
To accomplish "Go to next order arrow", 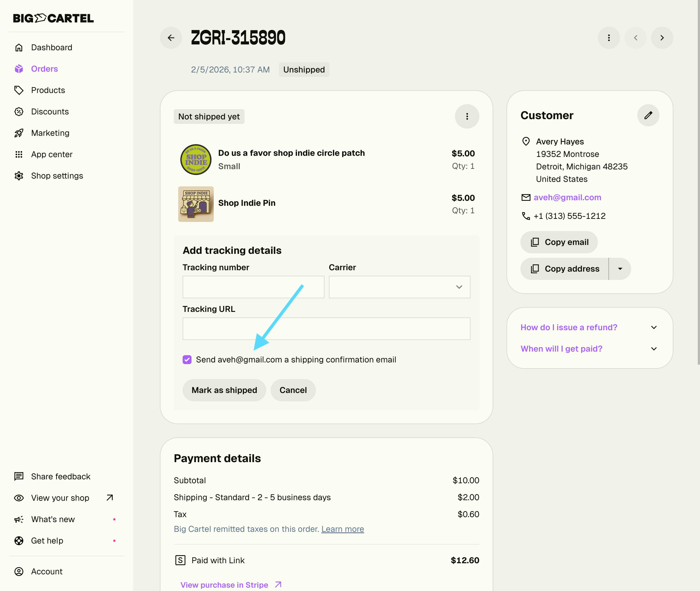I will pyautogui.click(x=662, y=38).
